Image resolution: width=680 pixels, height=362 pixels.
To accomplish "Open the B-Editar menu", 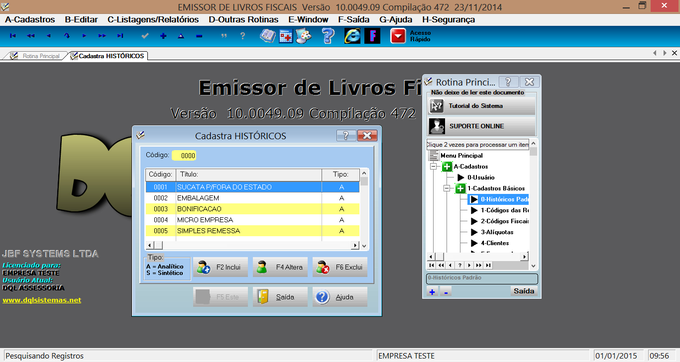I will (81, 20).
